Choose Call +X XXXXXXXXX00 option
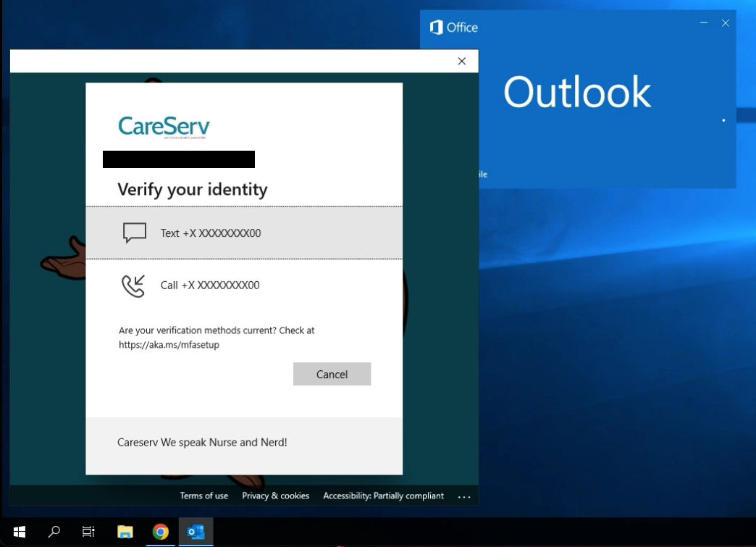756x547 pixels. click(x=244, y=285)
